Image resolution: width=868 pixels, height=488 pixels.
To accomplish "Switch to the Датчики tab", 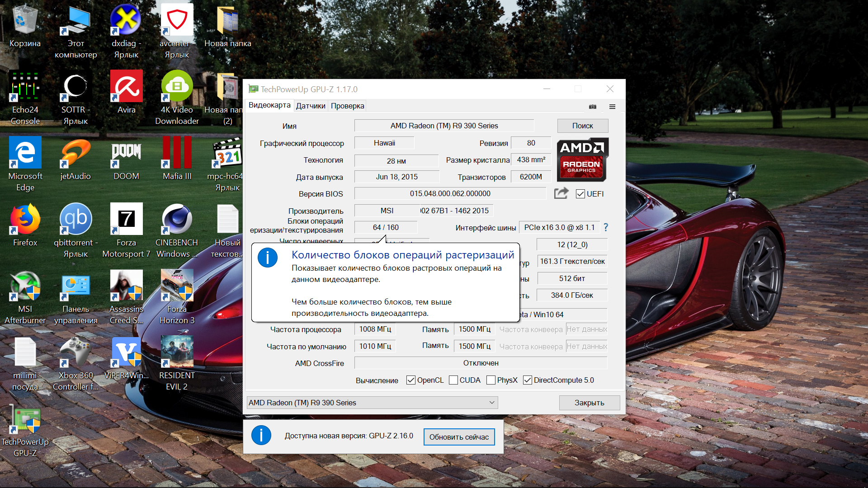I will click(x=311, y=106).
